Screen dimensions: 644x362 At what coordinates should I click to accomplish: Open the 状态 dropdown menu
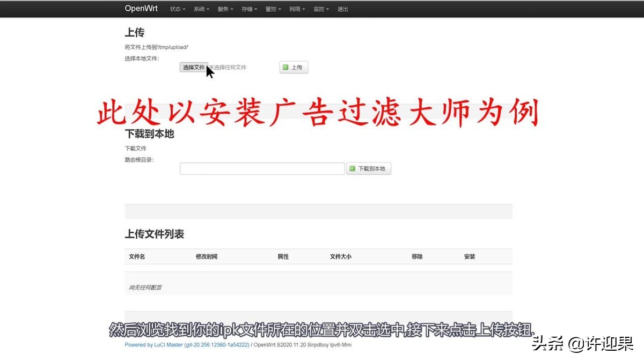pyautogui.click(x=176, y=9)
